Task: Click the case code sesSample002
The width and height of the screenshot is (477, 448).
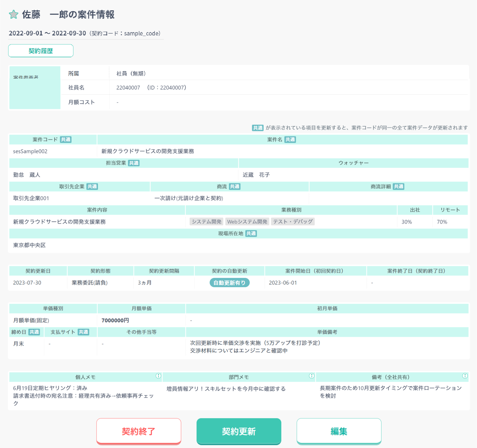Action: tap(30, 151)
